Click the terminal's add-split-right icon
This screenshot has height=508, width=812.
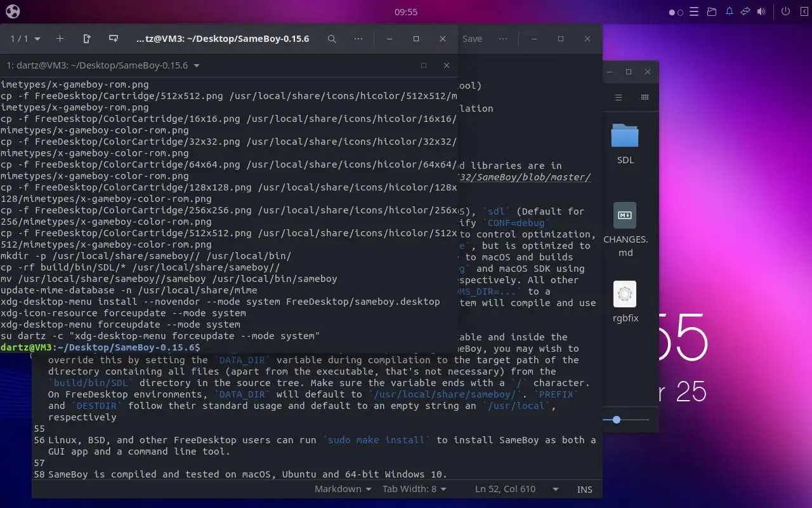87,39
